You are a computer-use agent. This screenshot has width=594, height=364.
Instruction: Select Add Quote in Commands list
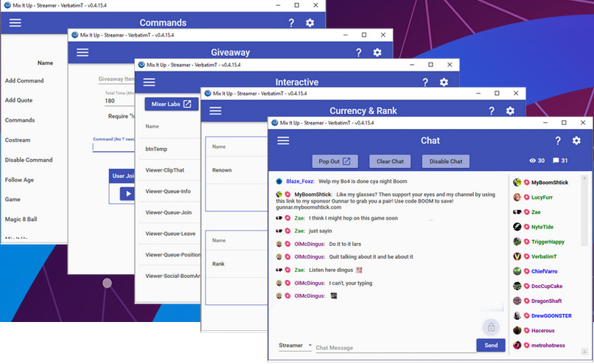[18, 100]
